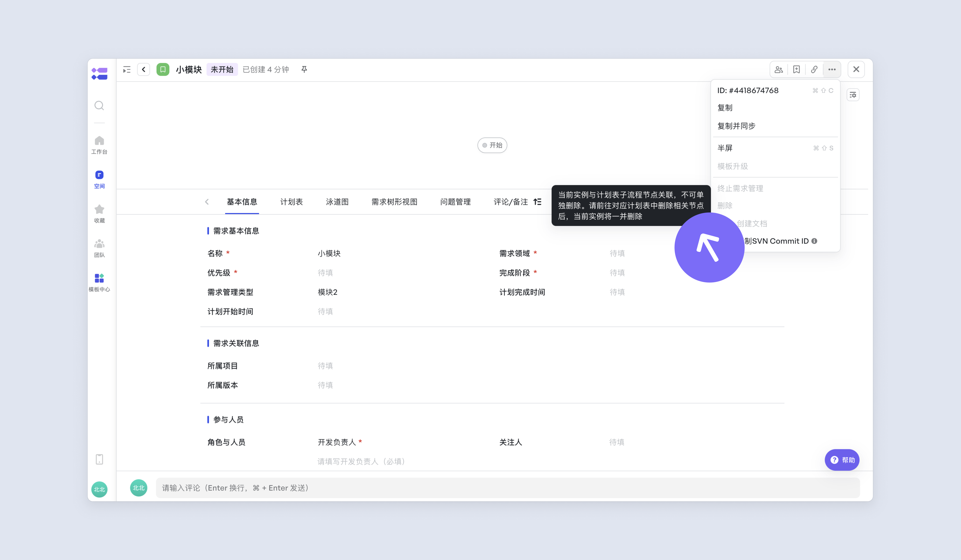This screenshot has width=961, height=560.
Task: Open the members icon in header
Action: (x=779, y=69)
